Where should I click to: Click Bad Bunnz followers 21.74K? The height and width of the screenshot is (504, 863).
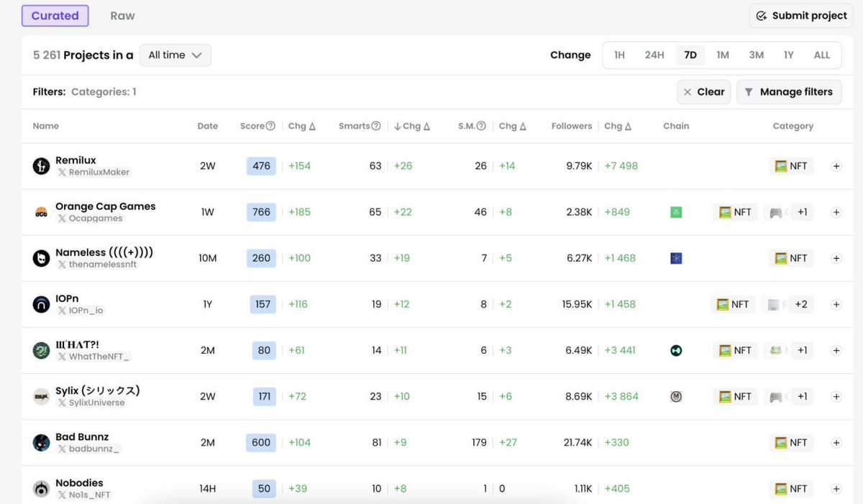(578, 443)
